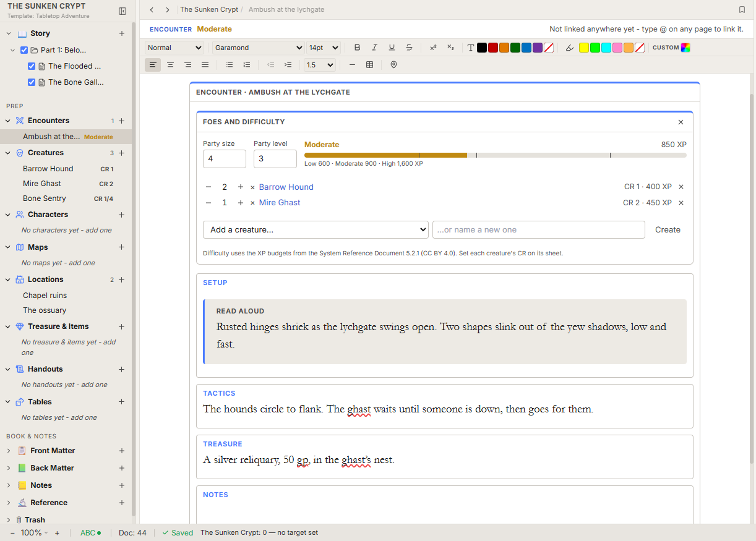The width and height of the screenshot is (756, 541).
Task: Open the 1.5 line spacing dropdown
Action: (320, 65)
